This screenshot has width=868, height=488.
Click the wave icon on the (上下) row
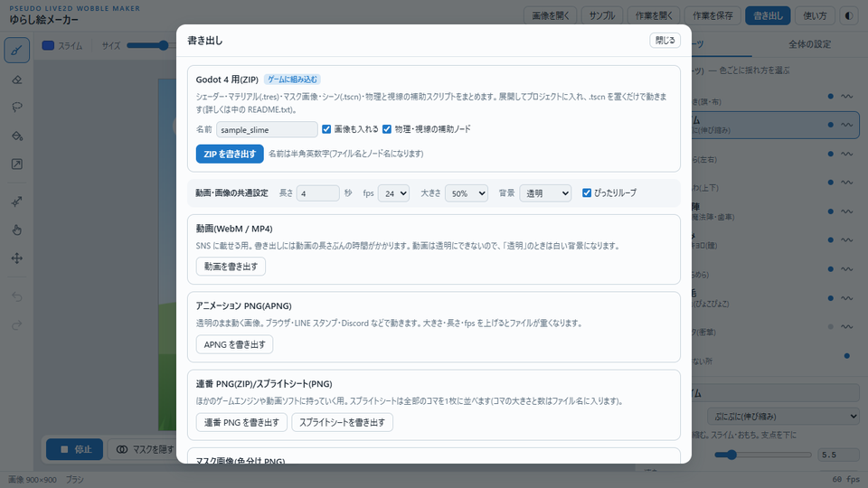[x=846, y=183]
